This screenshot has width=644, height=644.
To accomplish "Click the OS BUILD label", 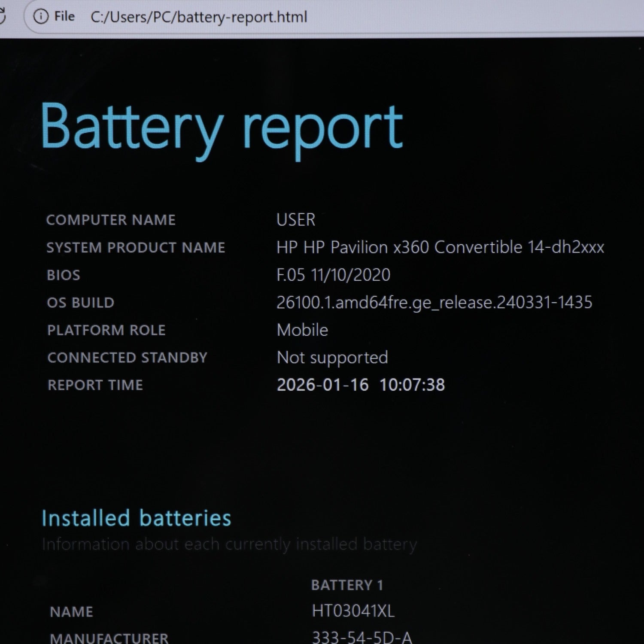I will point(81,303).
